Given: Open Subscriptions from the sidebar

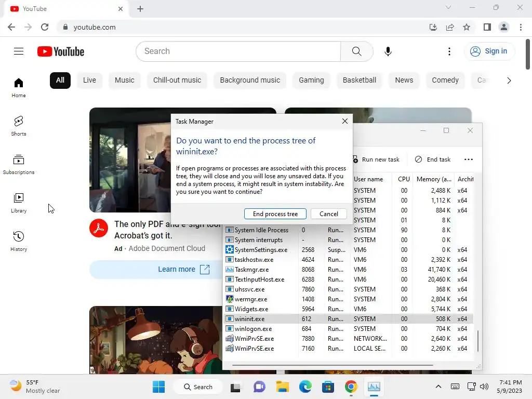Looking at the screenshot, I should coord(19,165).
